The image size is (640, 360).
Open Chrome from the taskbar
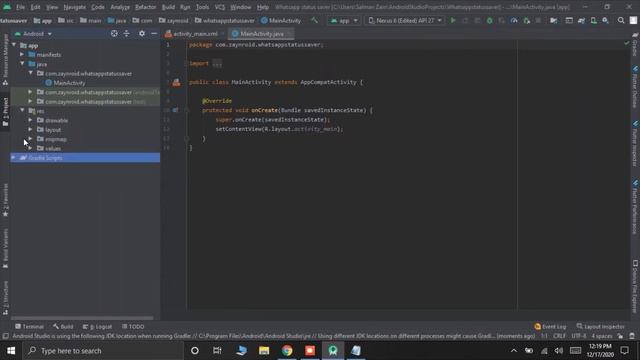pyautogui.click(x=287, y=351)
